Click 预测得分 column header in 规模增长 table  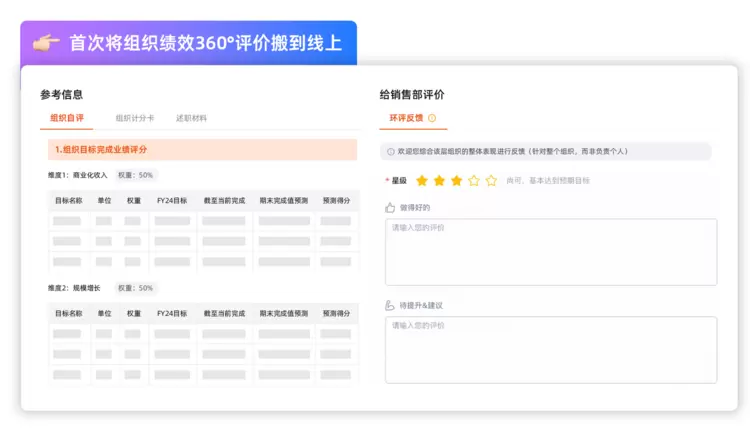pos(336,313)
